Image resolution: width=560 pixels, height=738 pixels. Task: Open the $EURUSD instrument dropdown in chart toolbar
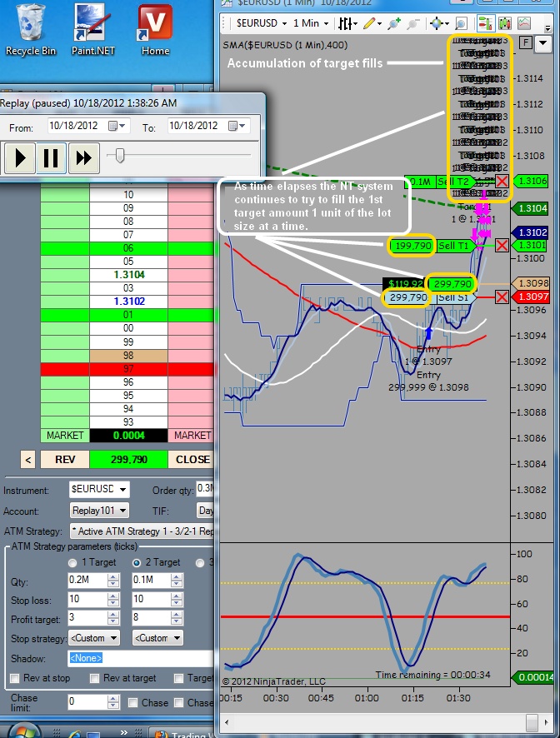click(262, 23)
